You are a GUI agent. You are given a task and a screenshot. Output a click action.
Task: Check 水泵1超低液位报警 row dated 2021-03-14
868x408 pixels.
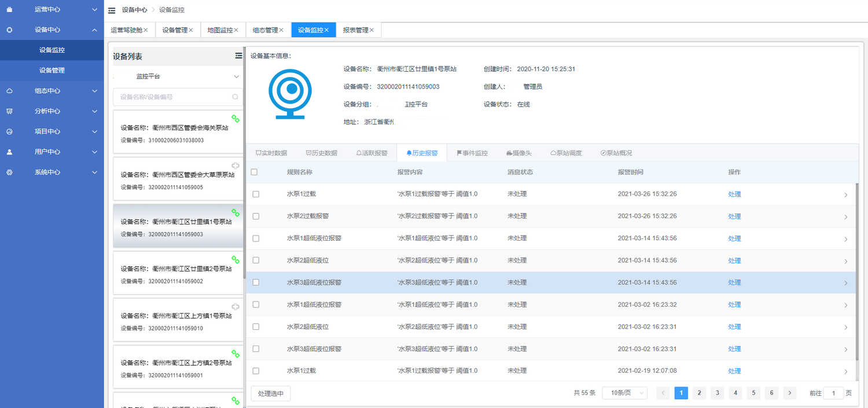[256, 238]
